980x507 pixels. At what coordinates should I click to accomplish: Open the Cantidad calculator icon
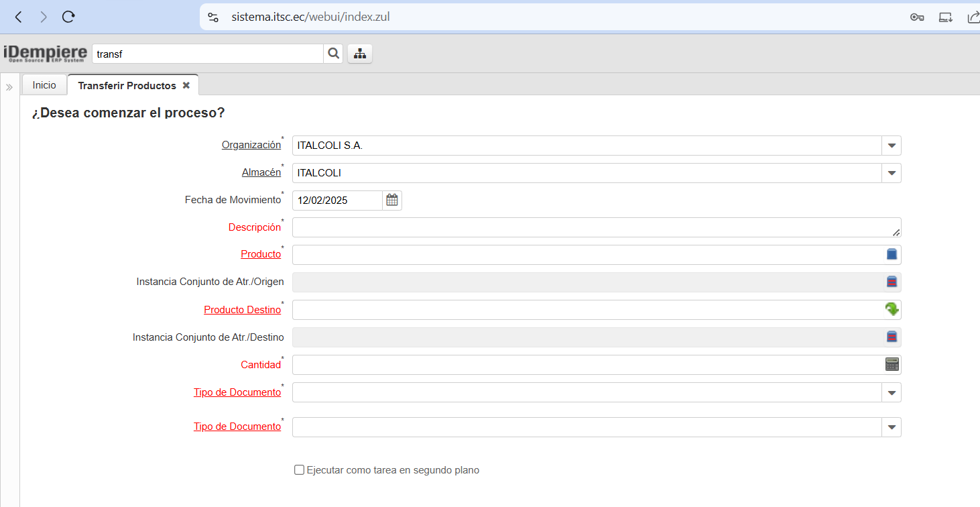pyautogui.click(x=892, y=364)
